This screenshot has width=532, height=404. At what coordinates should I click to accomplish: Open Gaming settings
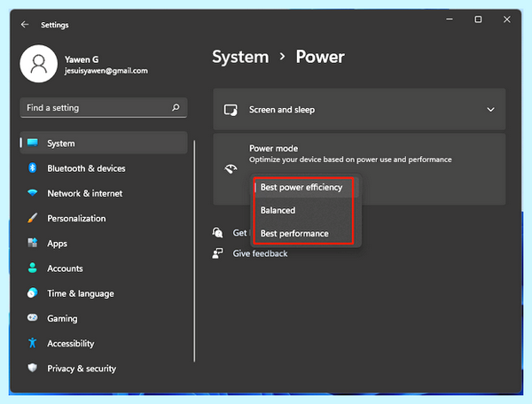coord(104,318)
